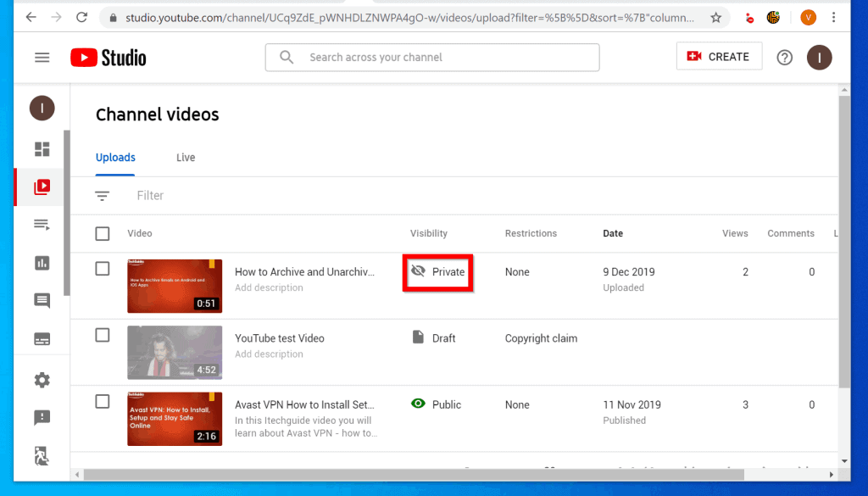The height and width of the screenshot is (496, 868).
Task: Click the Help question mark icon
Action: coord(785,57)
